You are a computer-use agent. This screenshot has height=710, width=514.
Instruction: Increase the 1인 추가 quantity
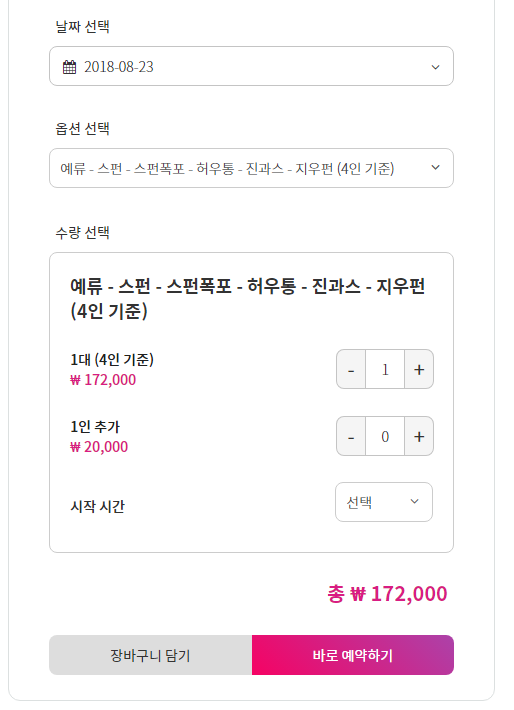419,436
